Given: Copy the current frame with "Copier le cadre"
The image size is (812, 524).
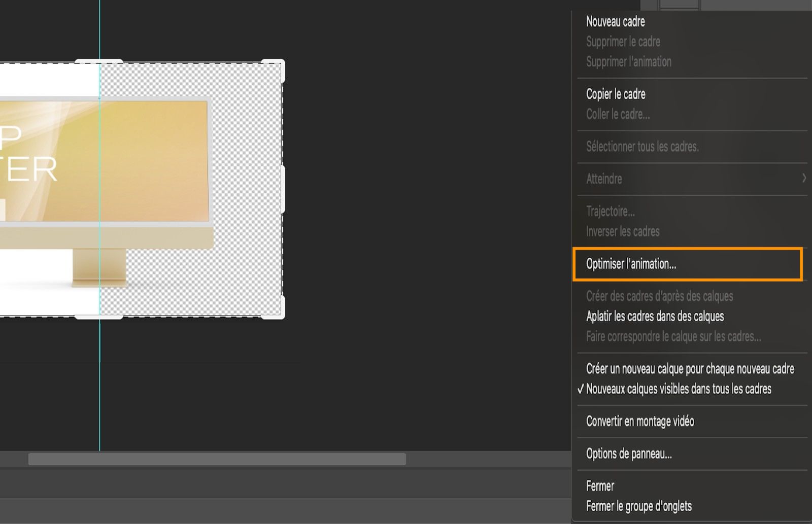Looking at the screenshot, I should coord(616,94).
